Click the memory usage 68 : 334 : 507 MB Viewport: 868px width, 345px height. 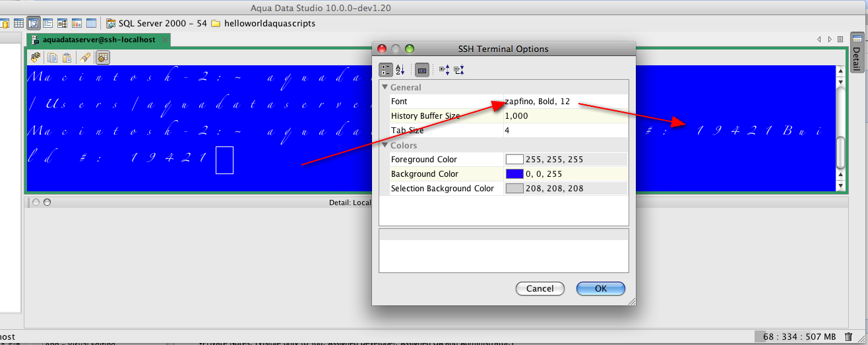point(800,336)
